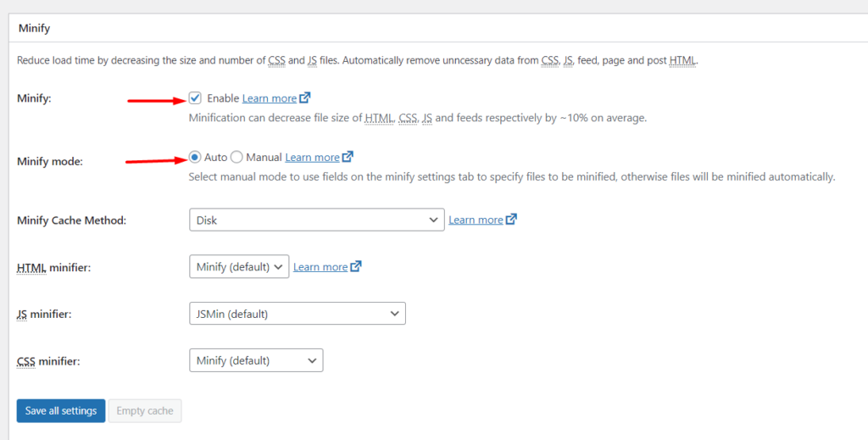Open external link icon next to Minify mode

click(348, 157)
